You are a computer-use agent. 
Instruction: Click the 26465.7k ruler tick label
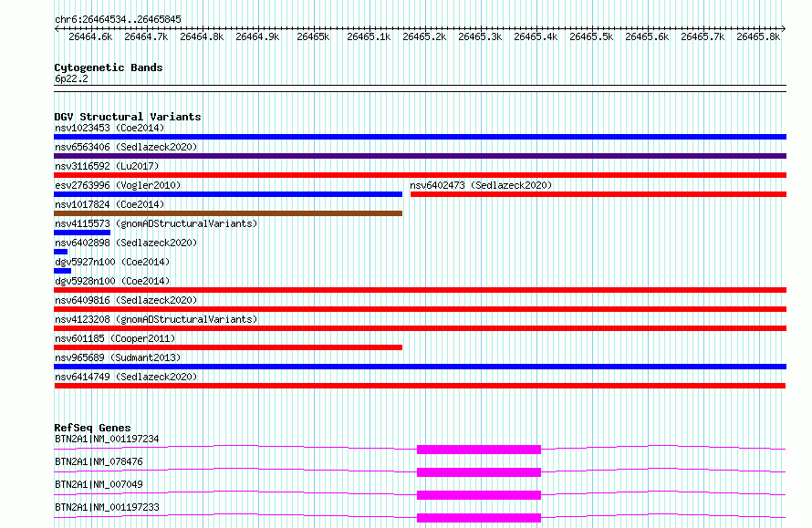coord(703,36)
